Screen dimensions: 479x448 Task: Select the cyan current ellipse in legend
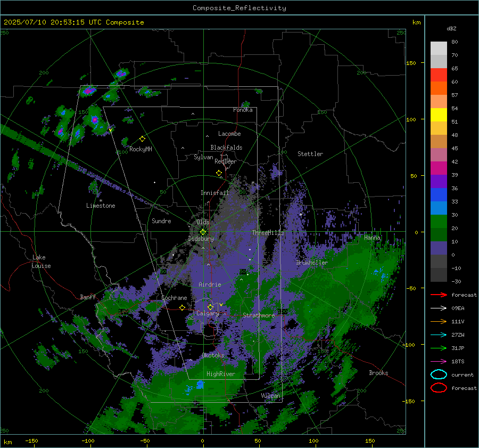439,374
